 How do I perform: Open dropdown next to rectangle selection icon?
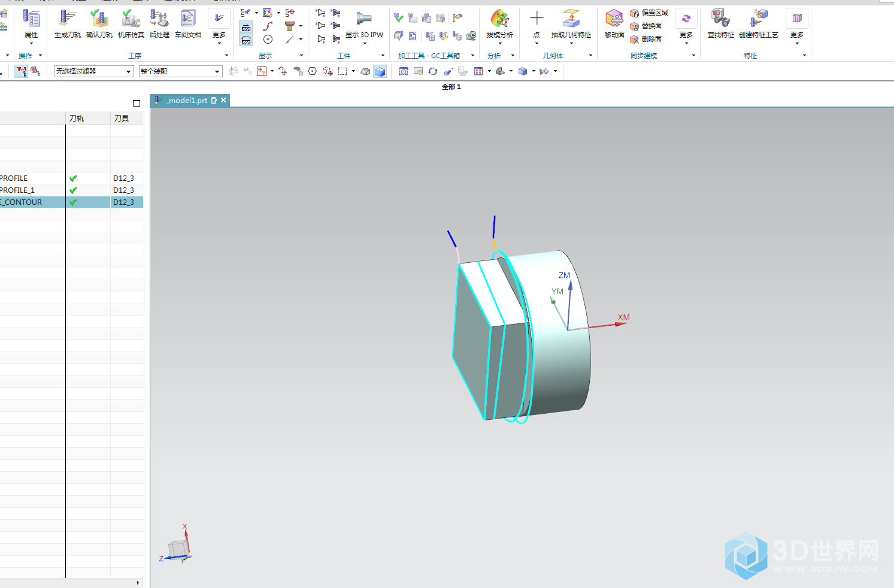point(353,71)
